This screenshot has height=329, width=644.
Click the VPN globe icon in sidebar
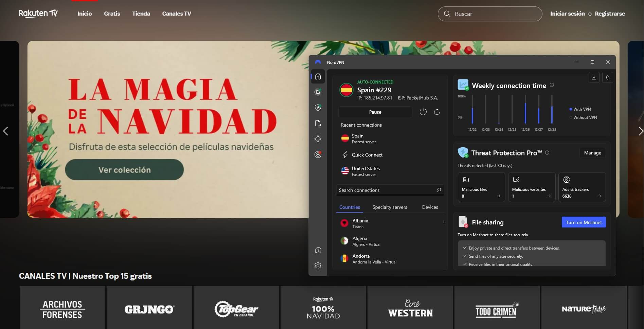[x=318, y=92]
